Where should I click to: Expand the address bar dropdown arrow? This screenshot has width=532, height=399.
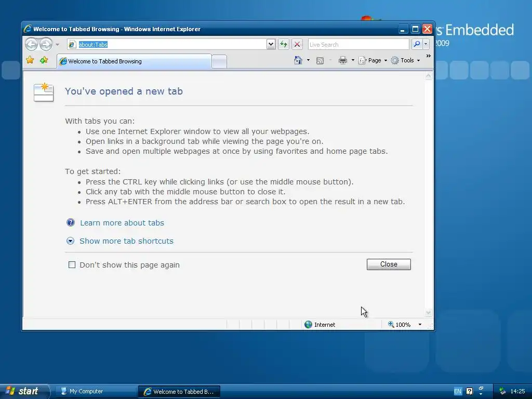click(271, 44)
